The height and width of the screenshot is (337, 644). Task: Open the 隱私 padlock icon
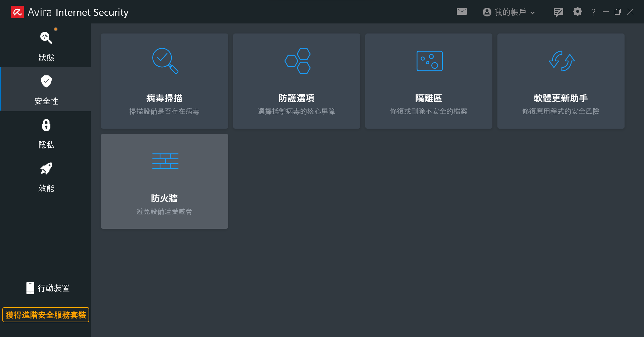(x=46, y=125)
